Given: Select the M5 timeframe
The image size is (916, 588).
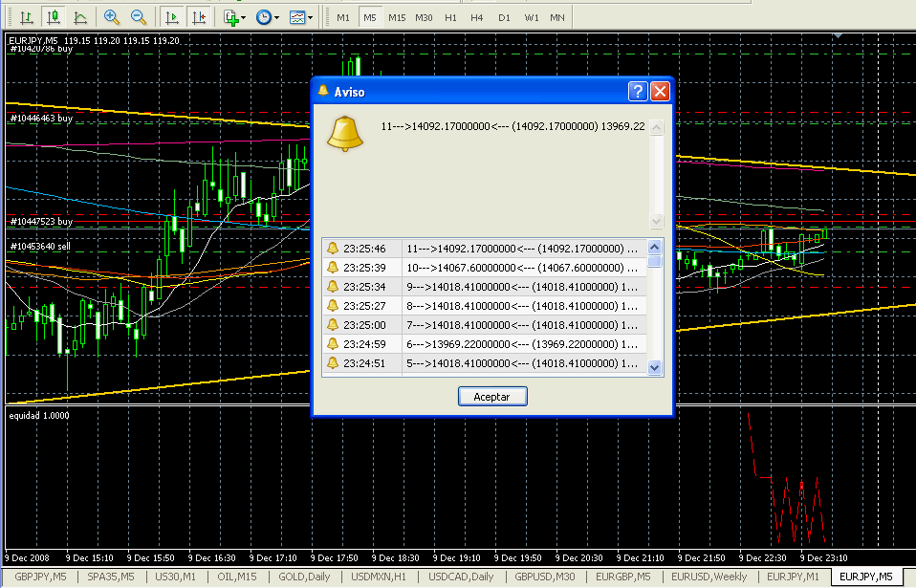Looking at the screenshot, I should point(370,17).
